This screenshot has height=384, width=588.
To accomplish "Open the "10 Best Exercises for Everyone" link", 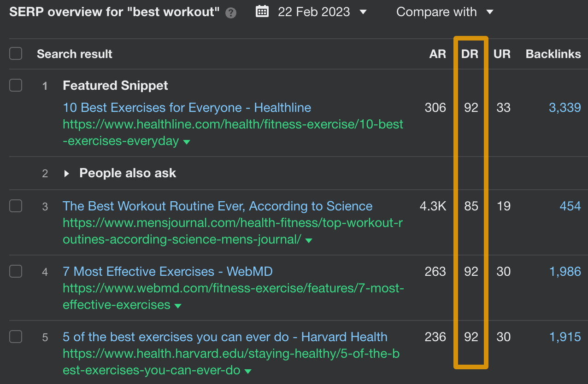I will [187, 107].
